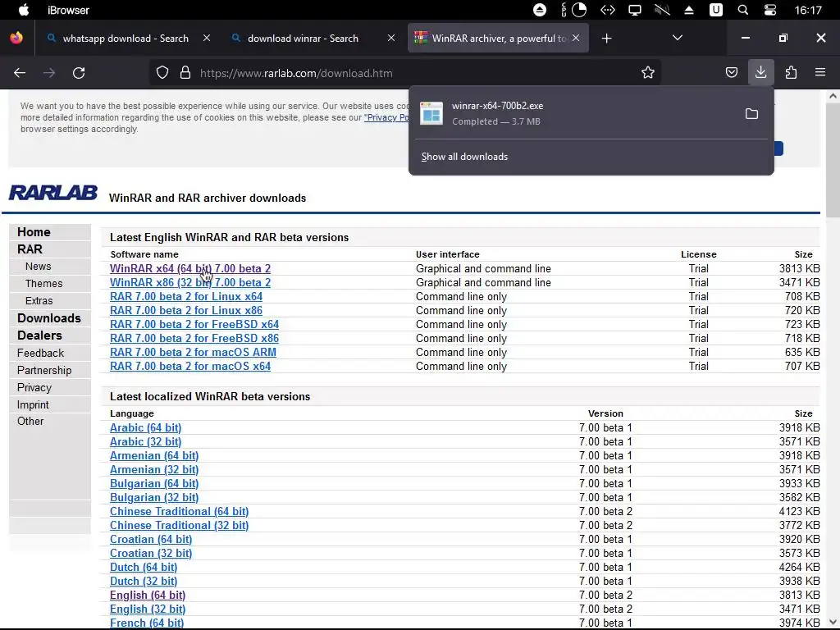
Task: Download Bulgarian (64 bit) version
Action: pyautogui.click(x=154, y=483)
